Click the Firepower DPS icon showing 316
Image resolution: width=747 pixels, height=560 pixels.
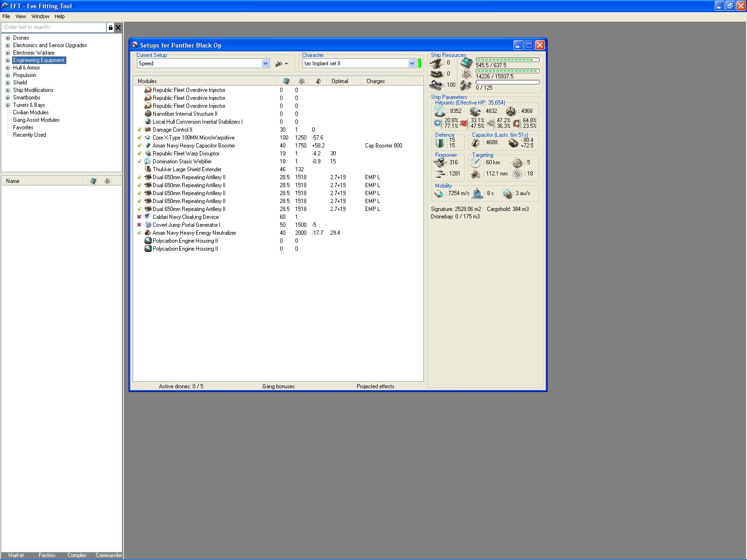(x=440, y=163)
